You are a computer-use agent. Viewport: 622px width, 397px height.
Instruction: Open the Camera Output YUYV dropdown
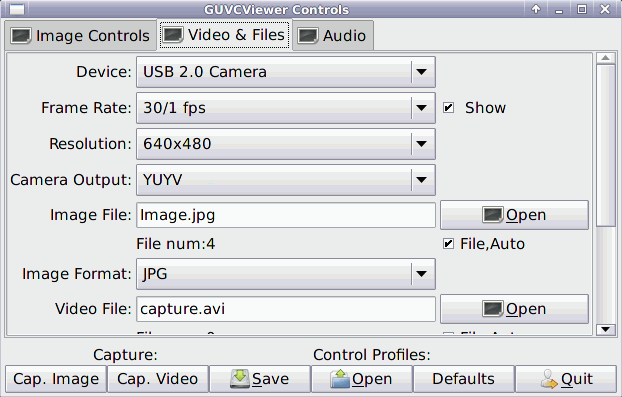(286, 180)
